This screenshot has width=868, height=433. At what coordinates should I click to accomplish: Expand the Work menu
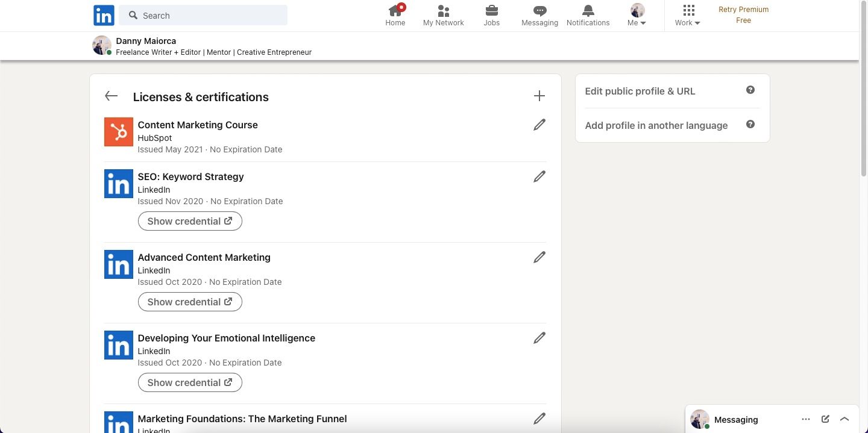[x=687, y=15]
